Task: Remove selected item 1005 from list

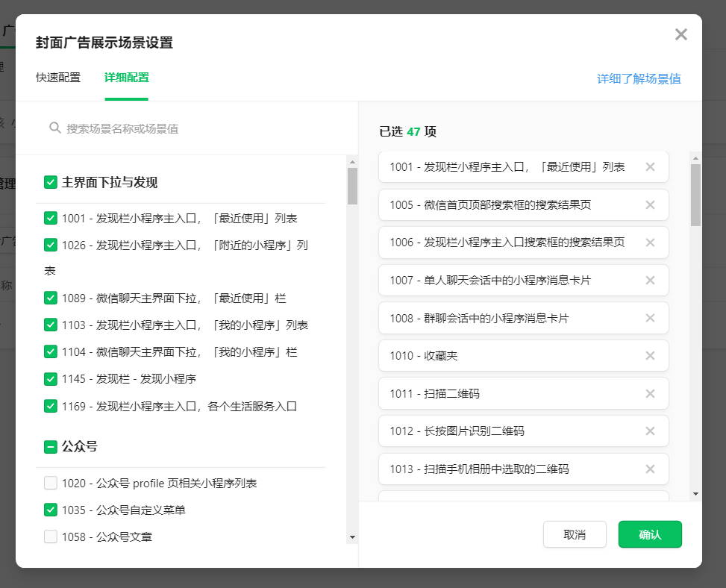Action: pyautogui.click(x=650, y=204)
